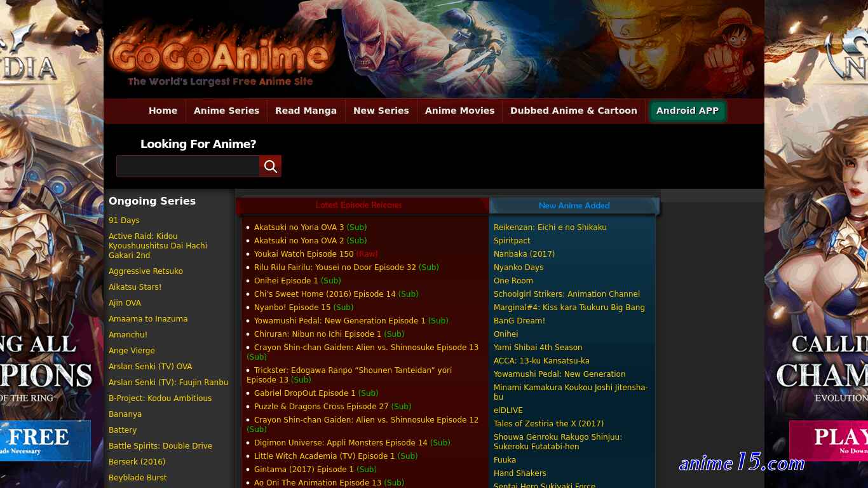The image size is (868, 488).
Task: Open Ao Oni The Animation Episode 13
Action: click(318, 482)
